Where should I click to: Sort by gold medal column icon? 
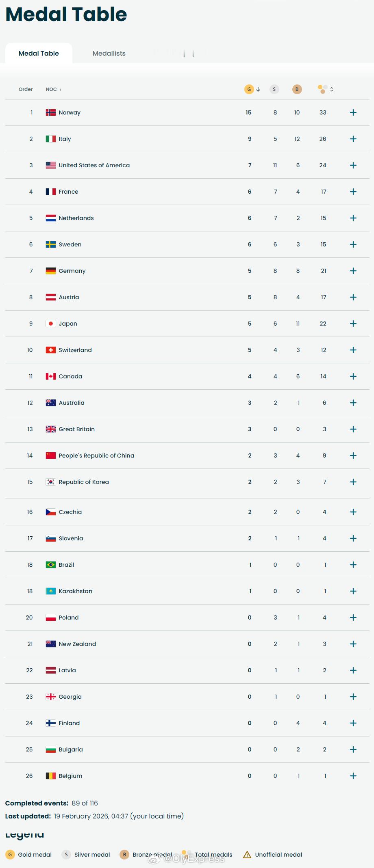coord(249,89)
